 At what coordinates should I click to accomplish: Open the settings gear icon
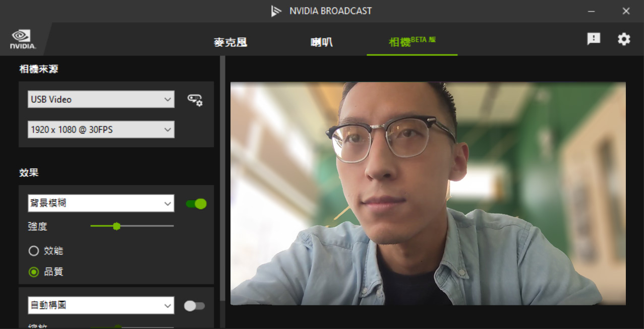coord(624,39)
